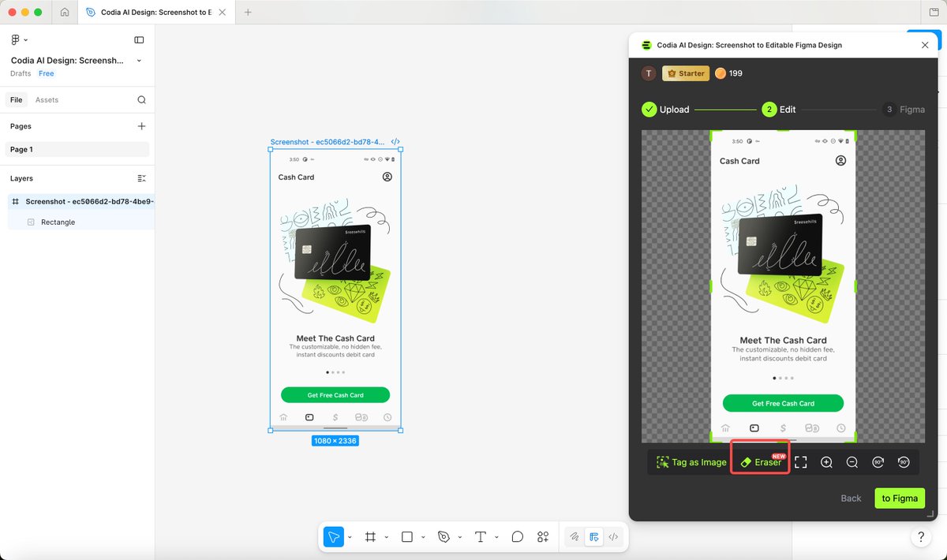The image size is (947, 560).
Task: Open shape tools chevron next to Rectangle
Action: pyautogui.click(x=423, y=537)
